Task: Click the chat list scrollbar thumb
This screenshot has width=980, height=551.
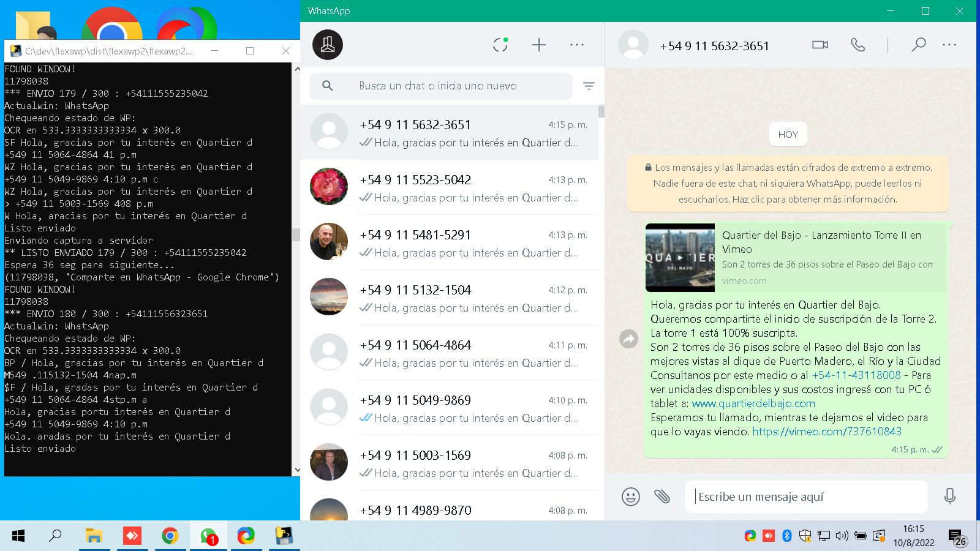Action: (x=601, y=111)
